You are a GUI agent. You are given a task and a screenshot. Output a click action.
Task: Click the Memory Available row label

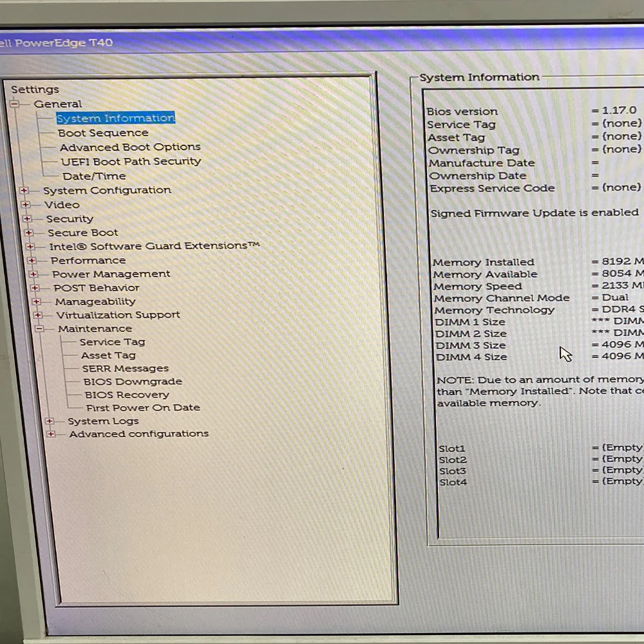point(485,274)
